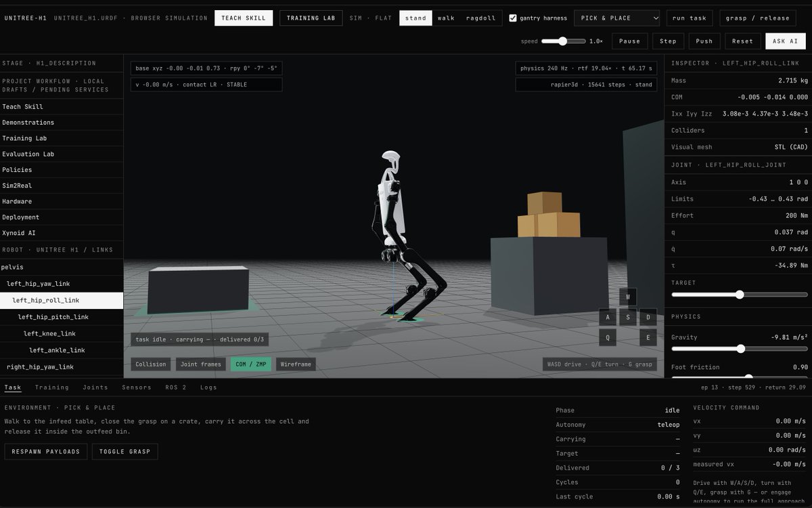Image resolution: width=812 pixels, height=508 pixels.
Task: Click the Limits value -0.43 … 0.43 rad
Action: coord(778,199)
